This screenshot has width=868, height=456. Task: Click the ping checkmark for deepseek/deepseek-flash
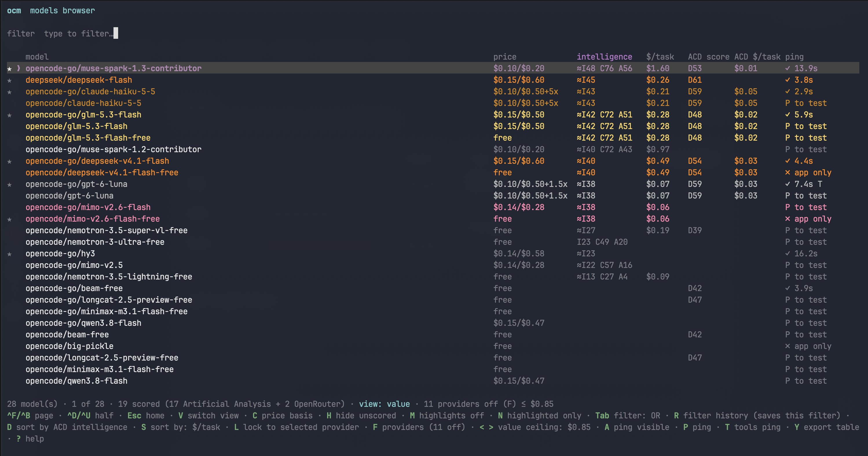788,80
